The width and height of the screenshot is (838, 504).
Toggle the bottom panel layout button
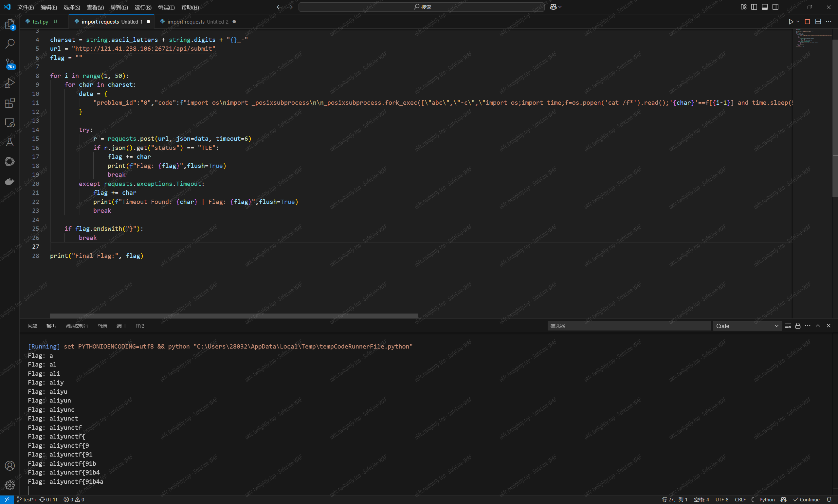765,7
